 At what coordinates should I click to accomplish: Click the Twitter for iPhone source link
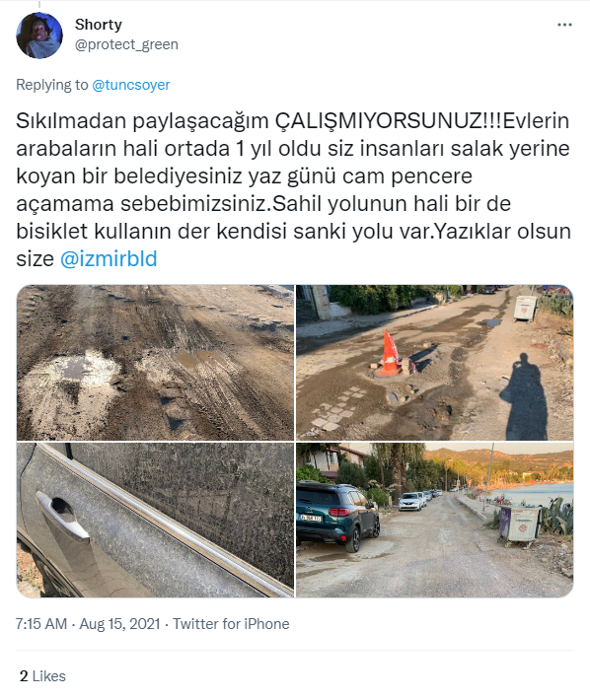[231, 624]
